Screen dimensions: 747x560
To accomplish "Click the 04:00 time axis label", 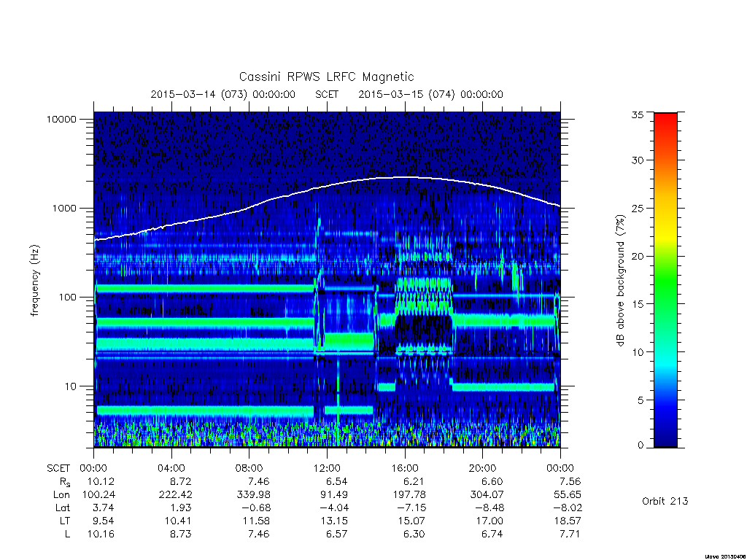I will click(x=171, y=468).
